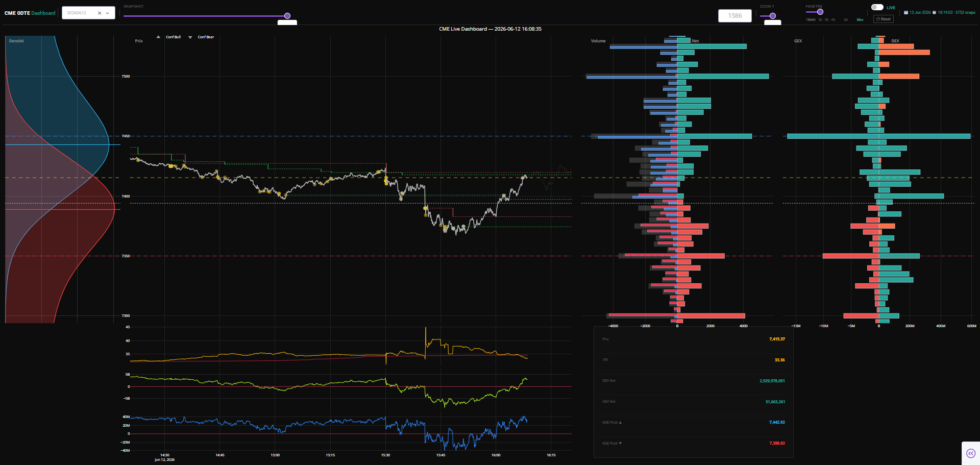Click the Conf Bull legend label

tap(174, 37)
